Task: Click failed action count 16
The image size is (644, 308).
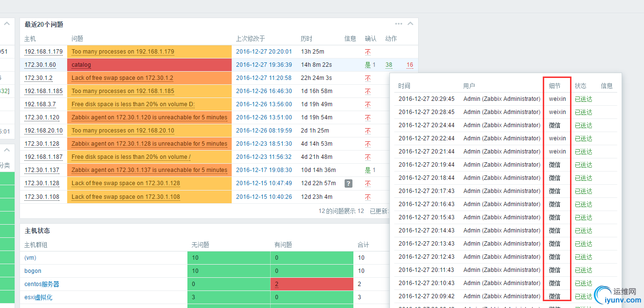Action: tap(409, 65)
